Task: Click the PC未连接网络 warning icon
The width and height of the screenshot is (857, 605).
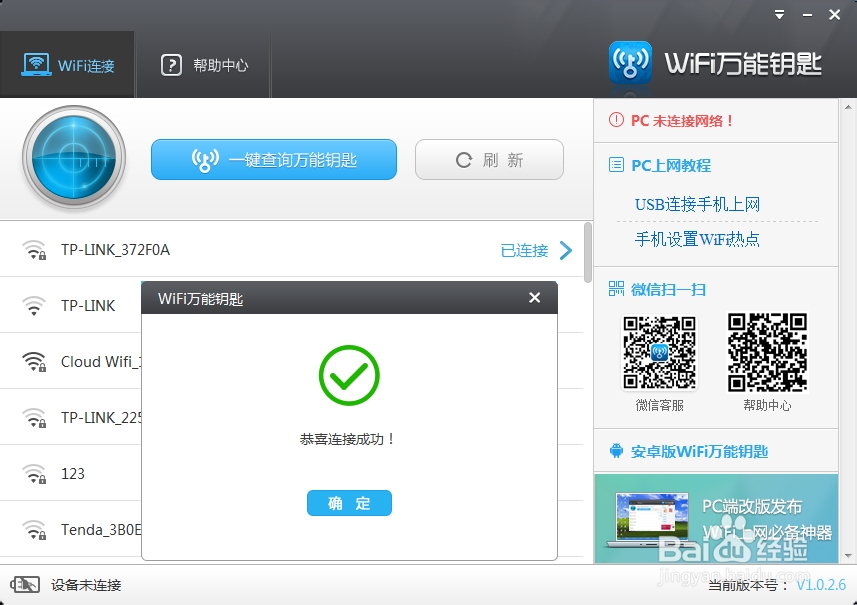Action: point(616,120)
